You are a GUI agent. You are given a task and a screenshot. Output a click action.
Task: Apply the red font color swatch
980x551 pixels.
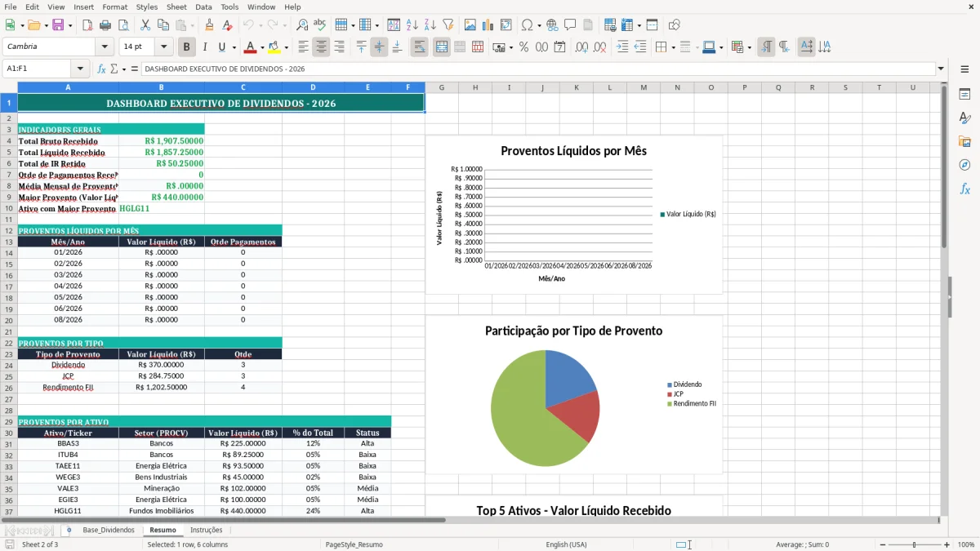(251, 47)
